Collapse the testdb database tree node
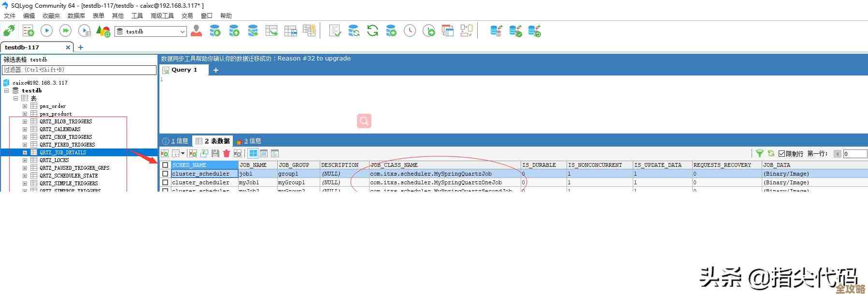 coord(6,90)
